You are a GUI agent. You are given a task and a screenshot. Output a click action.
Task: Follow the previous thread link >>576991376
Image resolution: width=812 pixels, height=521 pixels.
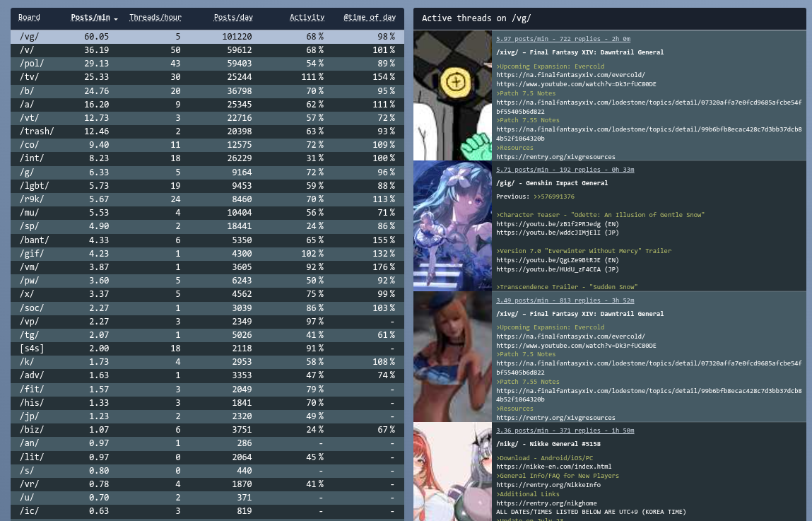tap(553, 197)
